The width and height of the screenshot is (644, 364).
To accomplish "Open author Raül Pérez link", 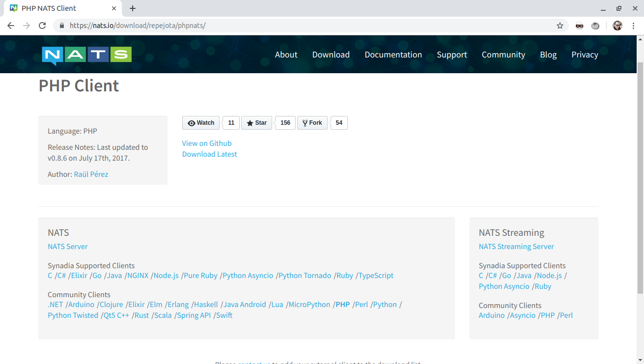I will click(91, 174).
